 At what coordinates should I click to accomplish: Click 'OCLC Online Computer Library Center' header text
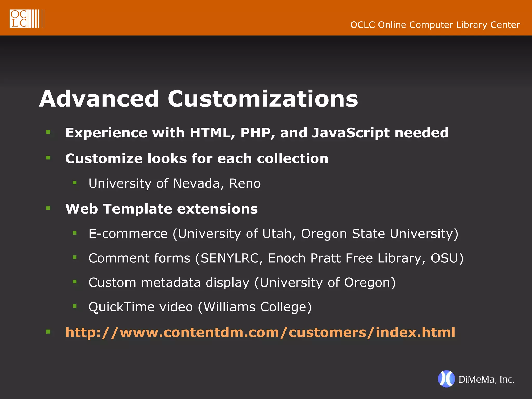[435, 25]
